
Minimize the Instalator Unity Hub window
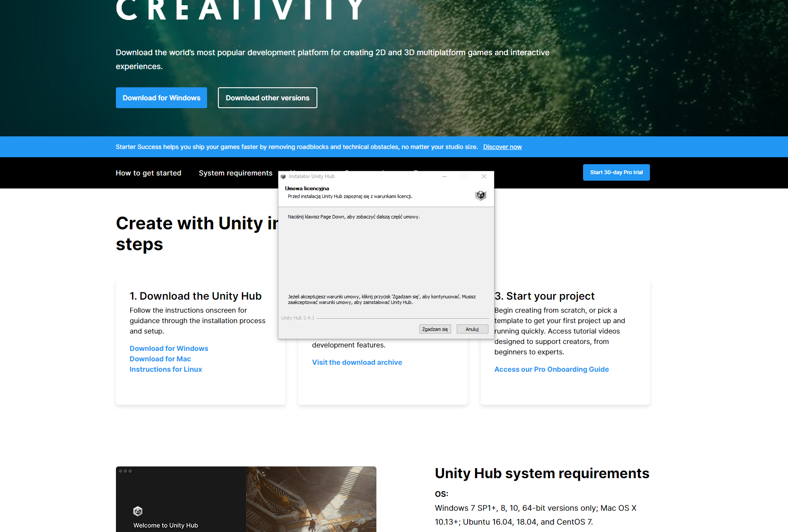(445, 176)
